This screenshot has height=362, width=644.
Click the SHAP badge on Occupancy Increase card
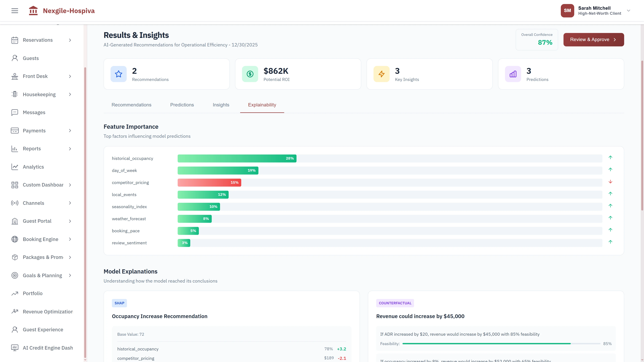[x=119, y=303]
